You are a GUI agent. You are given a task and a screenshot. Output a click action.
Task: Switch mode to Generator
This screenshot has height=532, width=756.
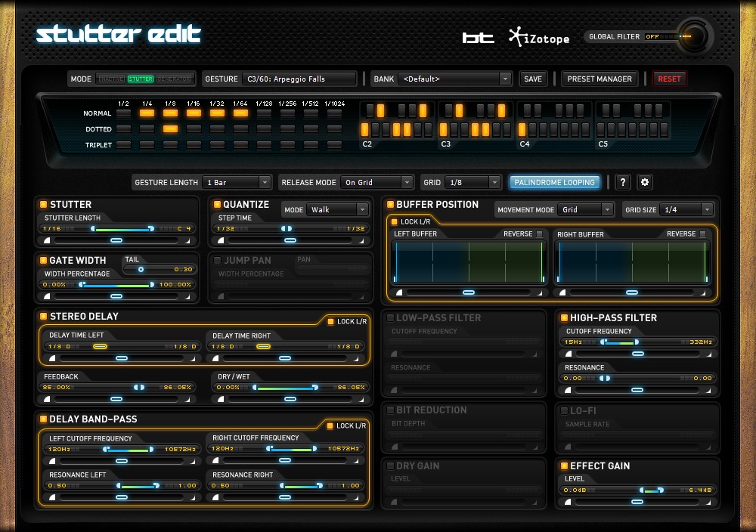(x=174, y=79)
